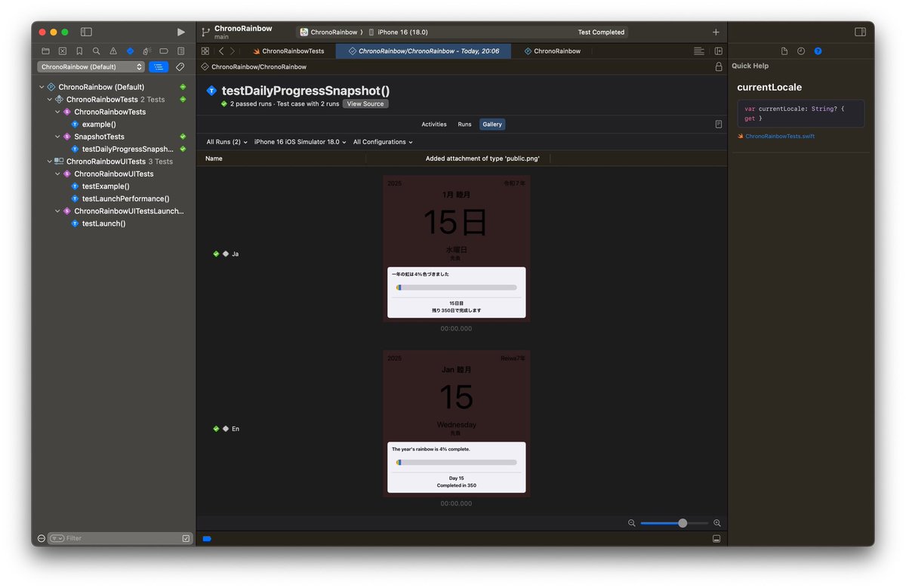
Task: Open the History inspector clock icon
Action: [x=801, y=51]
